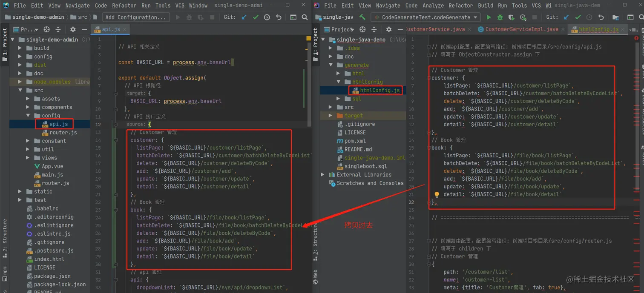Click locate target icon in right Project panel

[x=362, y=29]
